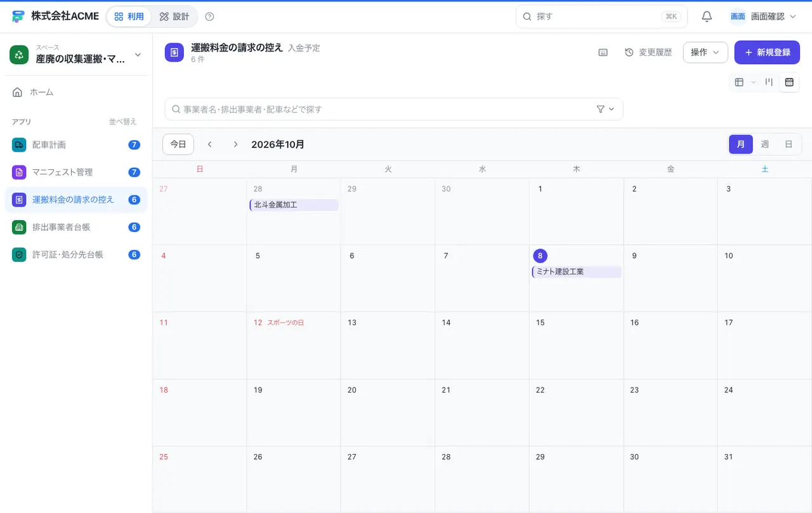Click the ACME company logo icon
Image resolution: width=812 pixels, height=513 pixels.
(18, 16)
